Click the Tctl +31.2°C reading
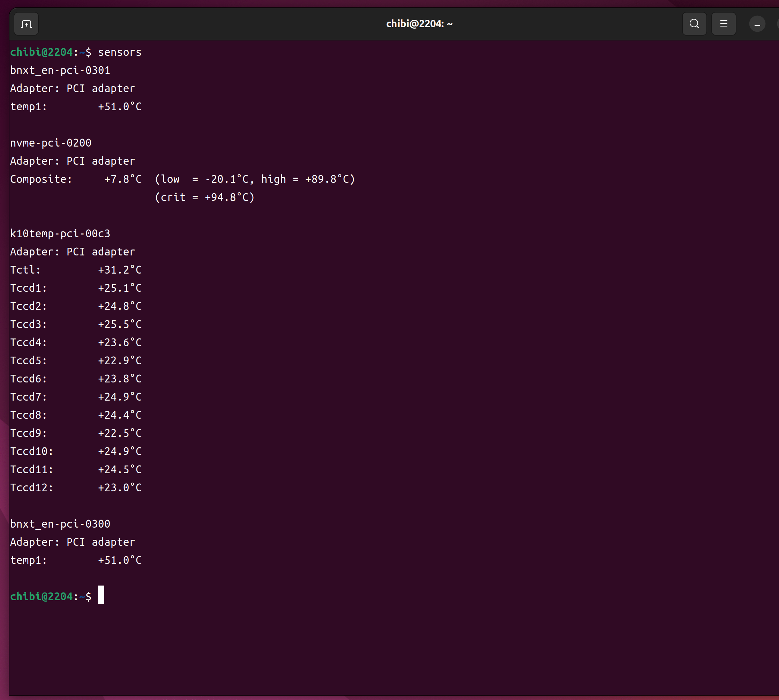779x700 pixels. click(120, 270)
